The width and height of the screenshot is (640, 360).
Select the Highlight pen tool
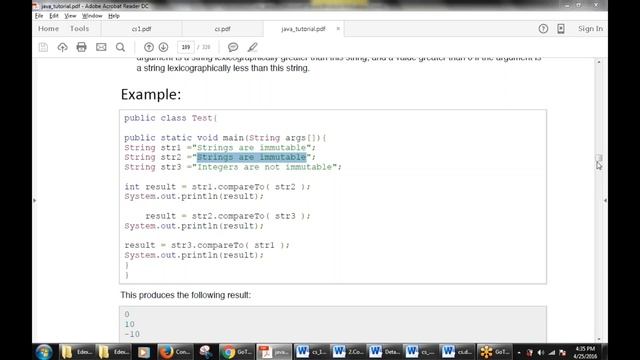click(x=253, y=47)
